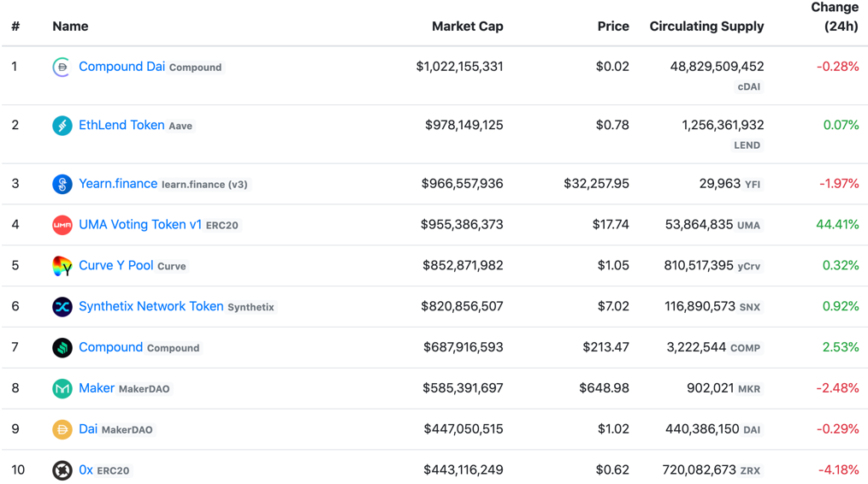Click the orange Dai coin icon
Viewport: 868px width, 484px height.
(x=62, y=430)
